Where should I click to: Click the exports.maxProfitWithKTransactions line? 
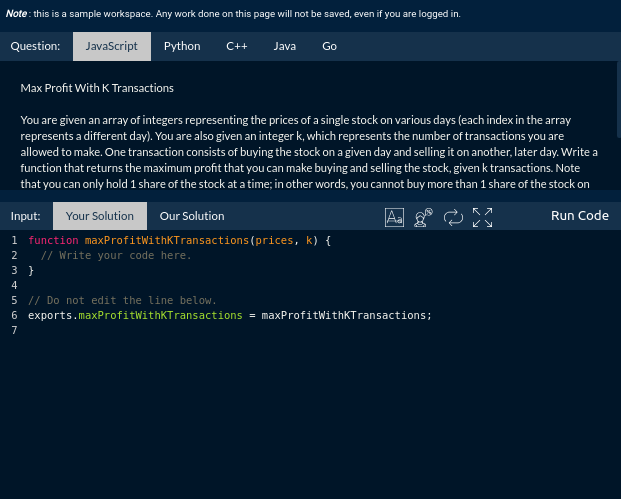pyautogui.click(x=230, y=316)
